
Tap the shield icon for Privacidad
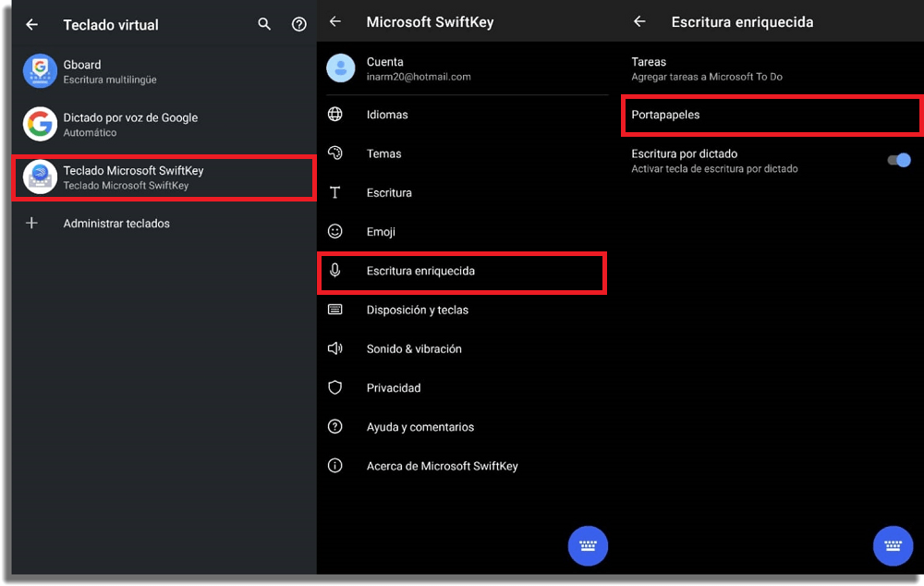[x=334, y=387]
